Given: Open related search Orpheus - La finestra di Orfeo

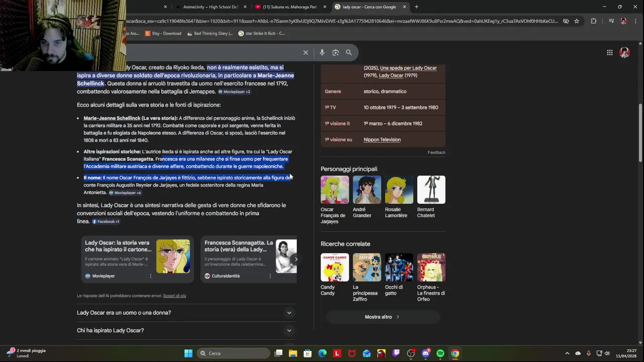Looking at the screenshot, I should click(431, 278).
